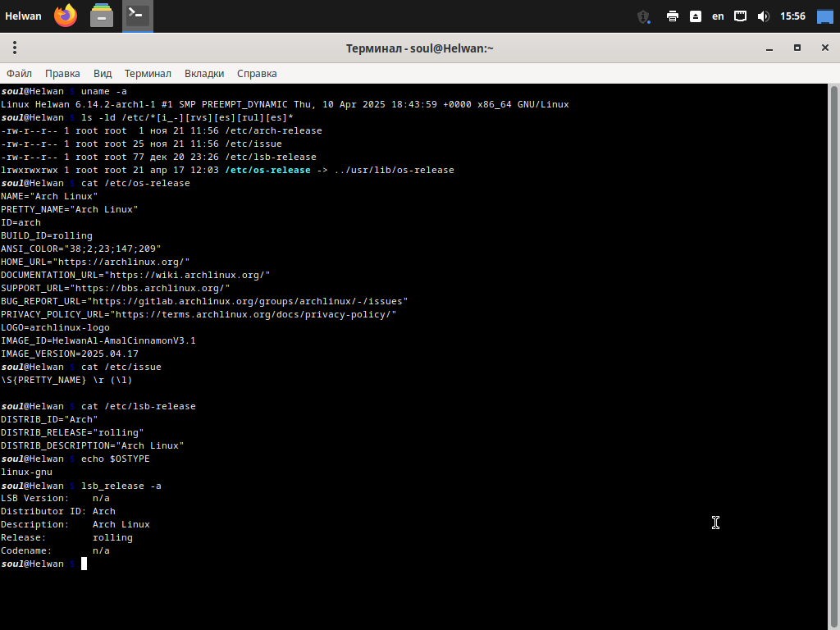Image resolution: width=840 pixels, height=630 pixels.
Task: Minimize the terminal window
Action: [x=769, y=48]
